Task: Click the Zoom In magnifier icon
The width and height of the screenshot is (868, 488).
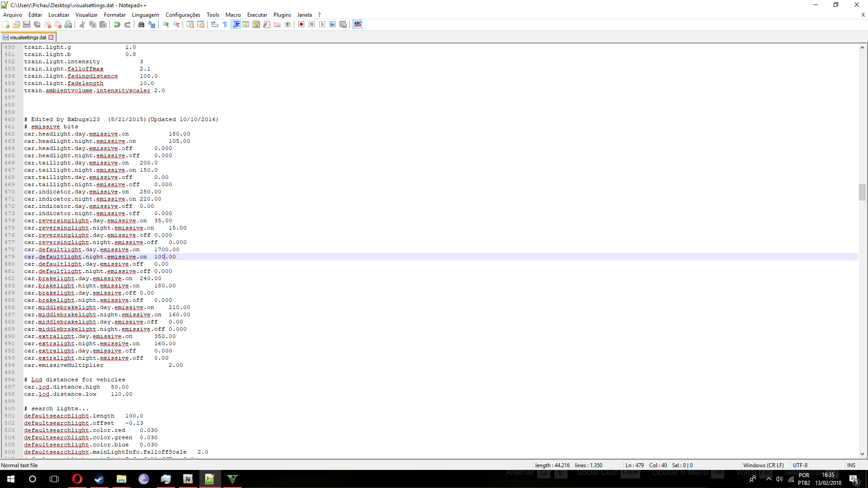Action: point(166,24)
